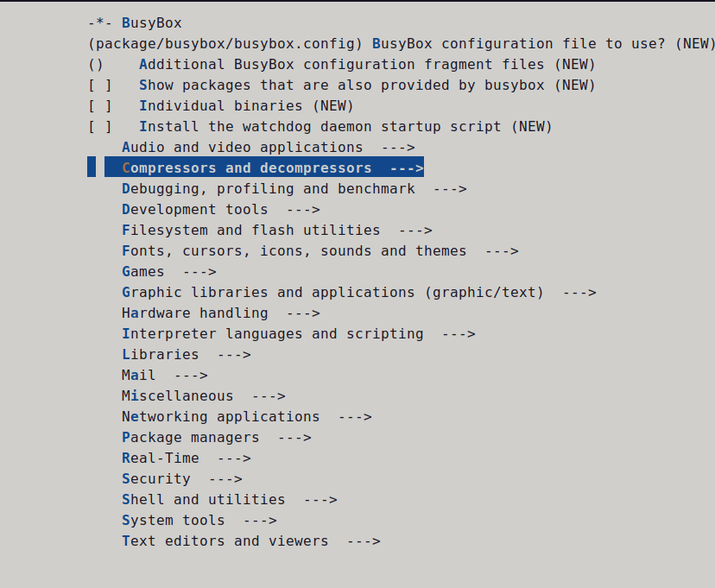Expand Graphic libraries and applications submenu
This screenshot has width=715, height=588.
[359, 292]
